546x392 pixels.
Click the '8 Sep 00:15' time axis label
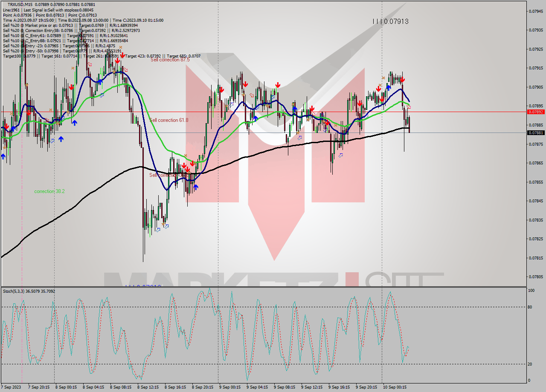pos(66,387)
